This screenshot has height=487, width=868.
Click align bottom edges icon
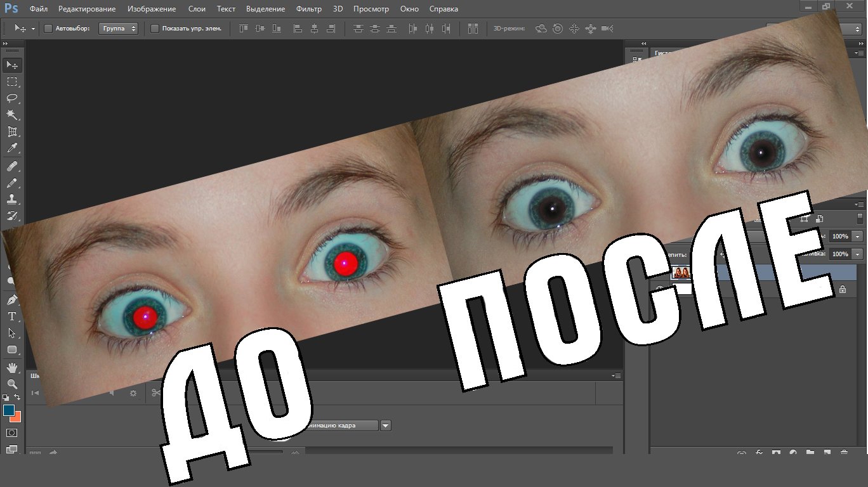tap(276, 29)
